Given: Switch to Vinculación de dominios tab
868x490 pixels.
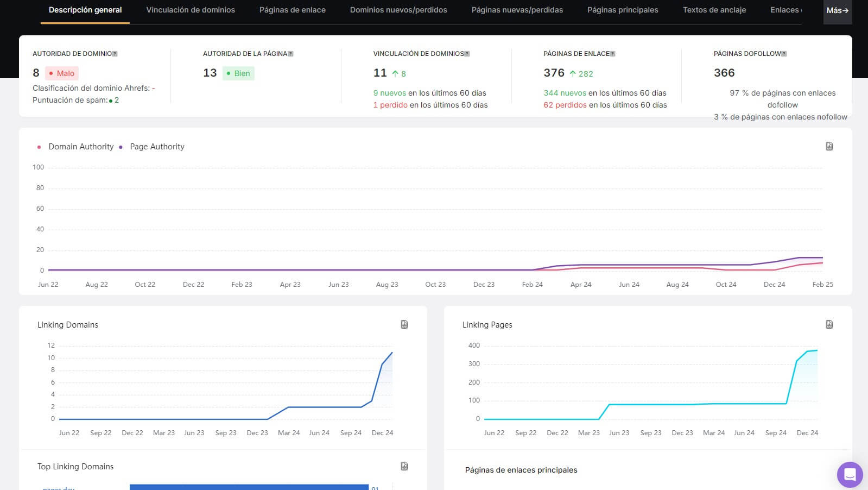Looking at the screenshot, I should click(191, 10).
